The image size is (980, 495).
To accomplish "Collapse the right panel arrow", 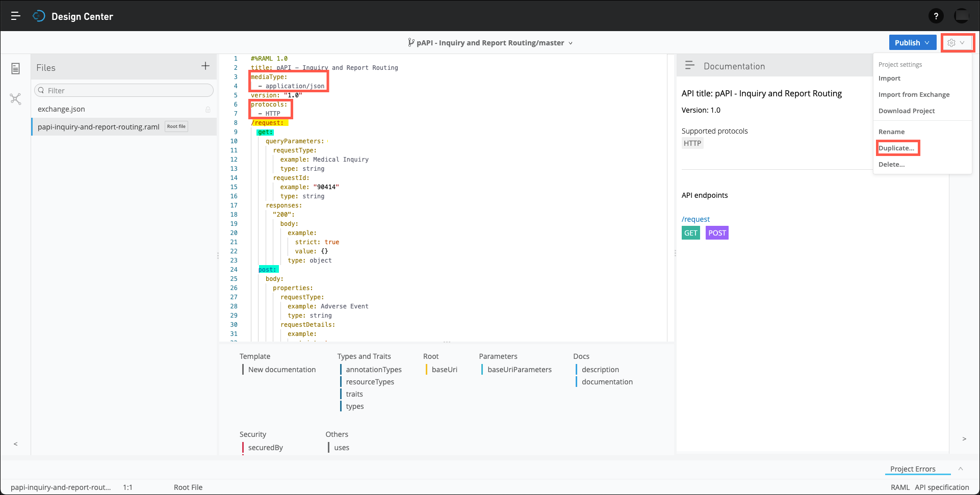I will (x=964, y=439).
